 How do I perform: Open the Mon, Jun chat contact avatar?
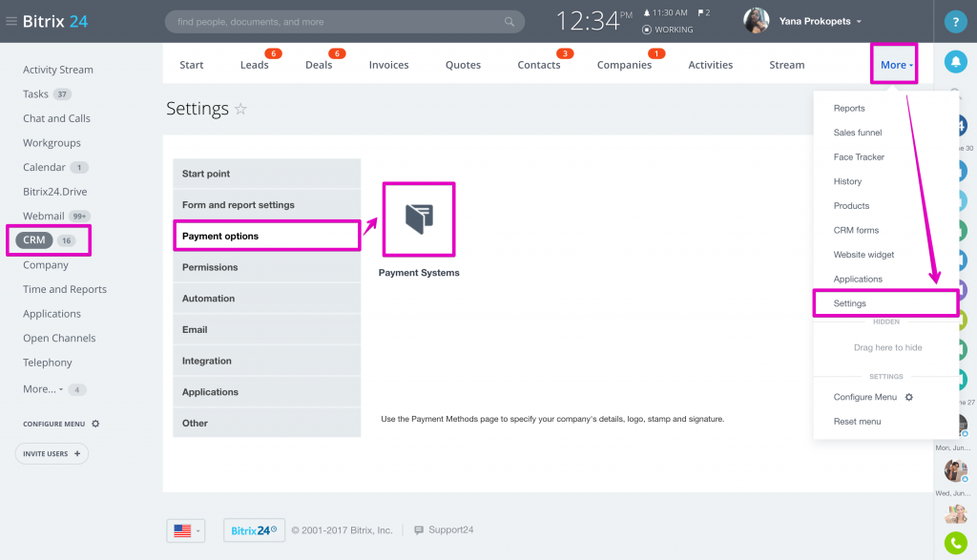click(955, 470)
